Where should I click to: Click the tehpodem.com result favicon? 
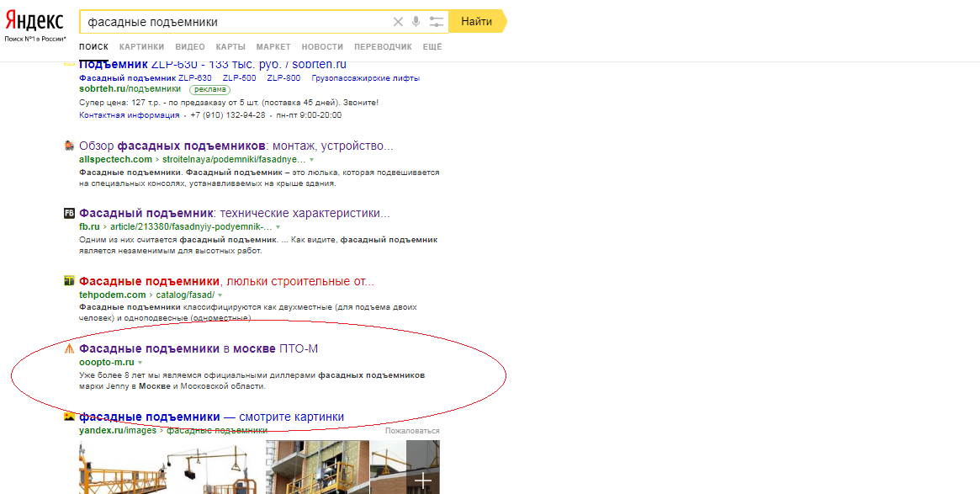(x=69, y=279)
